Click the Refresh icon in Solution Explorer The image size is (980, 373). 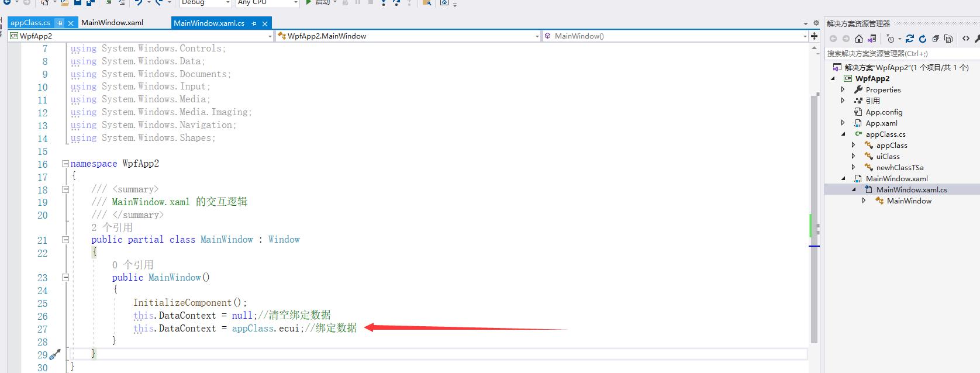(923, 39)
